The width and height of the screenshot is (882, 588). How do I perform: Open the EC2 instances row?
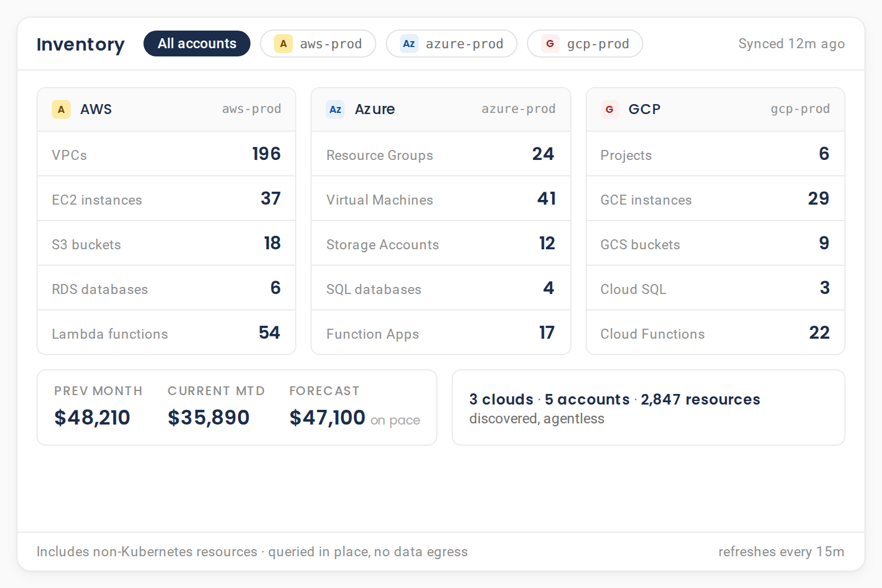pos(166,199)
